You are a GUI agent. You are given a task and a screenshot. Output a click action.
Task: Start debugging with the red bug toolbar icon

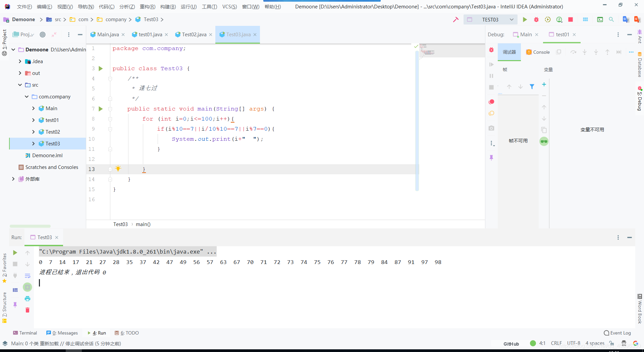point(536,19)
